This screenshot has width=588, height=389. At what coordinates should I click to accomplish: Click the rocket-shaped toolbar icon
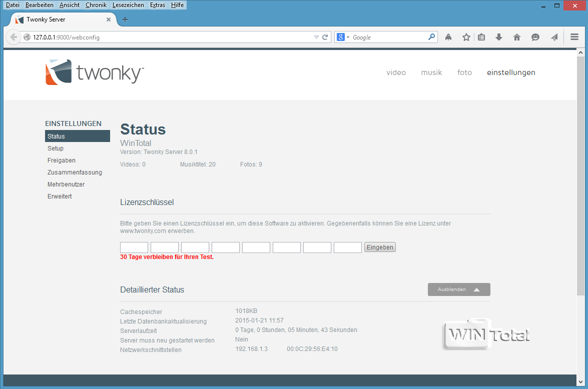[448, 37]
